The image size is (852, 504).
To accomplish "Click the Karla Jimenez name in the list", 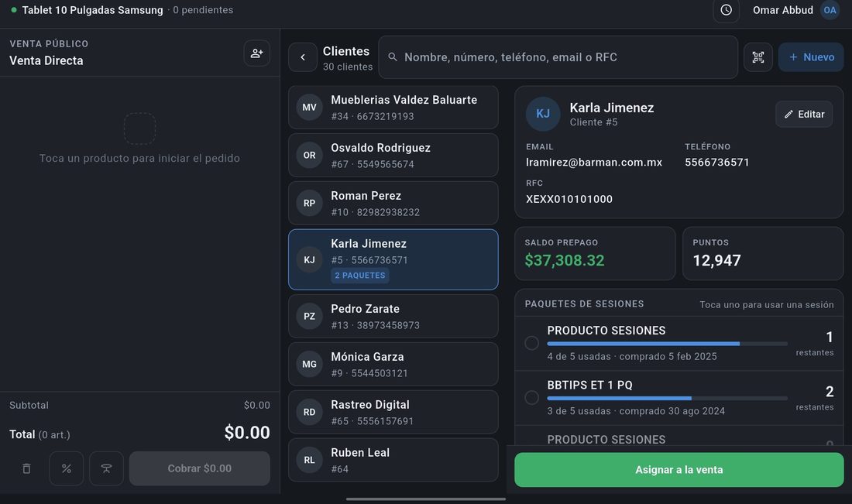I will click(369, 244).
